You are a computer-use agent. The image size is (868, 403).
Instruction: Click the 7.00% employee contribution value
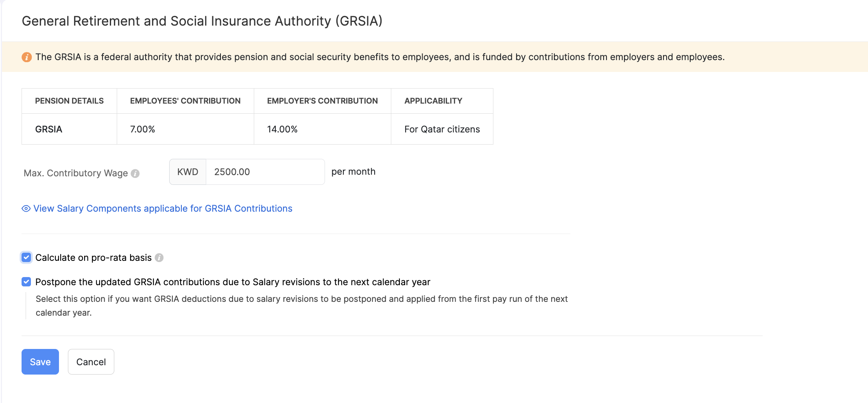pyautogui.click(x=143, y=130)
